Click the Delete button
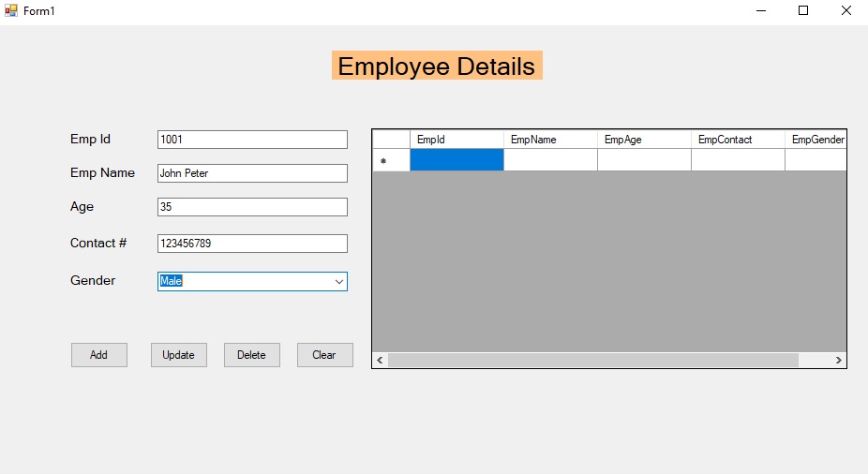 252,355
